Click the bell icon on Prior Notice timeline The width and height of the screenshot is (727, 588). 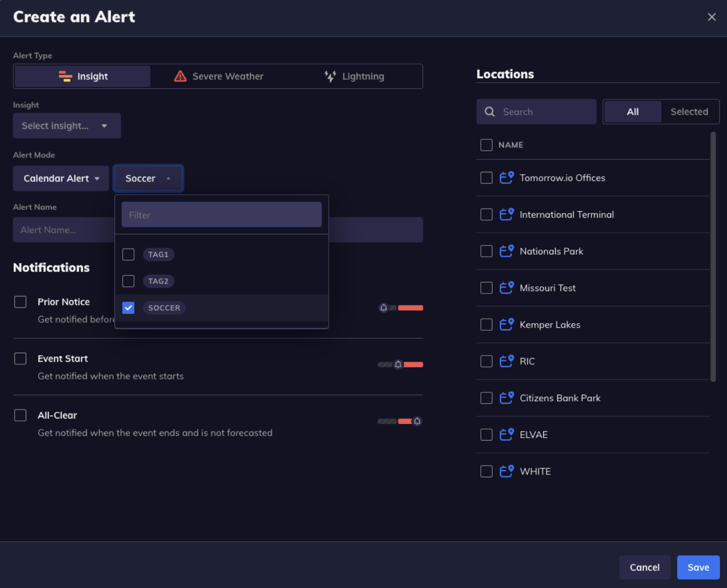pos(384,308)
